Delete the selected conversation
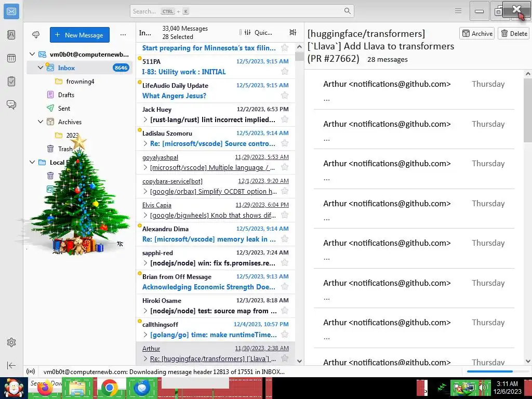Viewport: 532px width, 399px height. tap(514, 33)
